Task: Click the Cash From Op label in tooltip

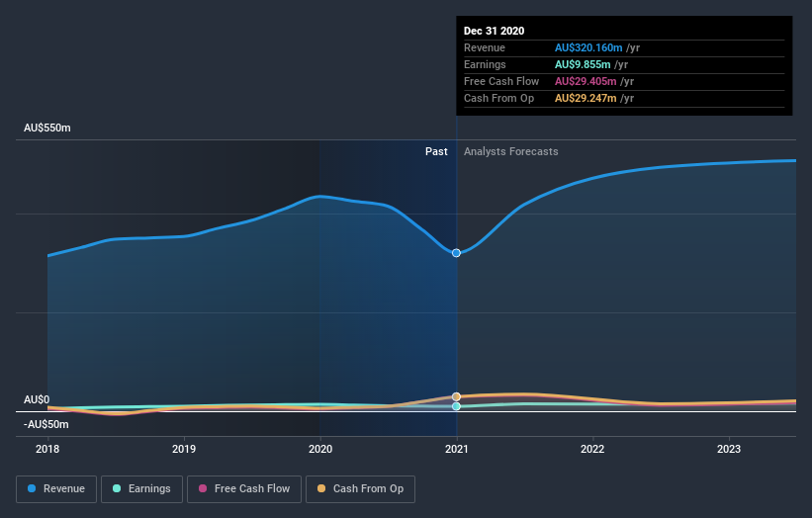Action: pyautogui.click(x=498, y=98)
